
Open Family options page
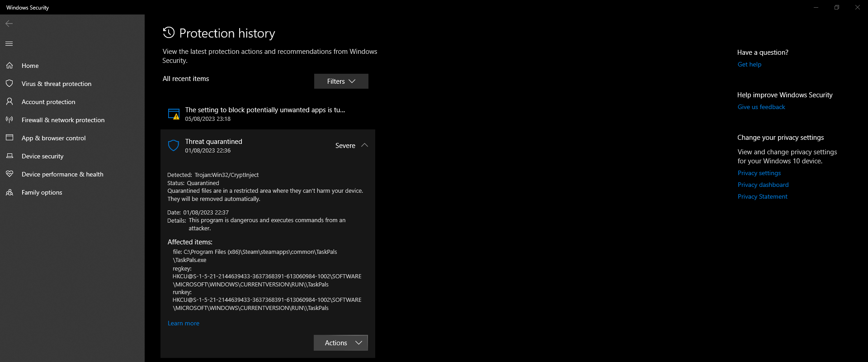tap(72, 192)
